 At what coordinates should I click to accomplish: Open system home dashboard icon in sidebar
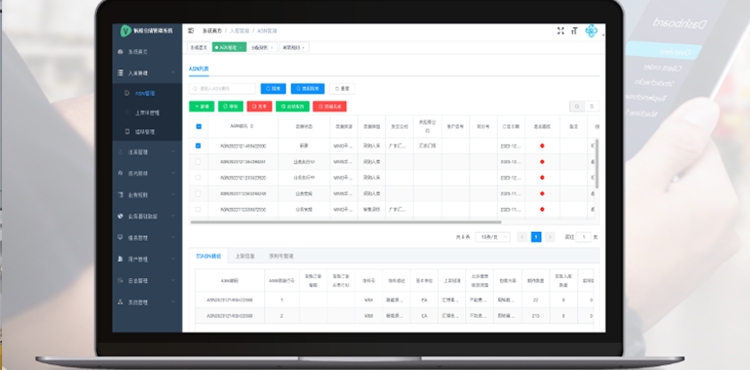point(120,51)
